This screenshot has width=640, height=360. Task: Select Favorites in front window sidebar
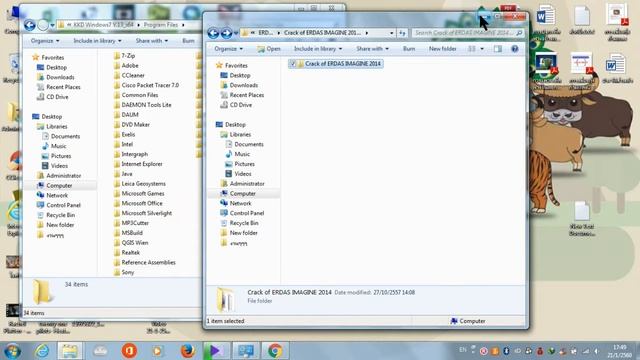pos(232,65)
